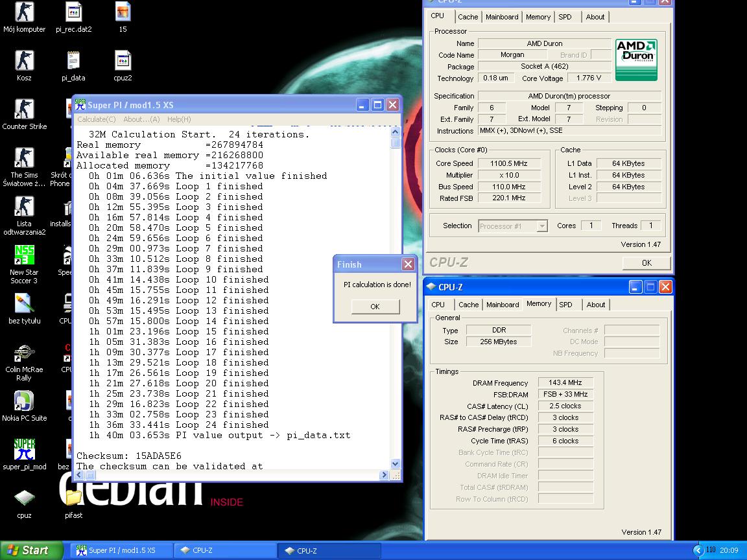Click the Super PI title bar icon
This screenshot has height=560, width=747.
pos(80,105)
